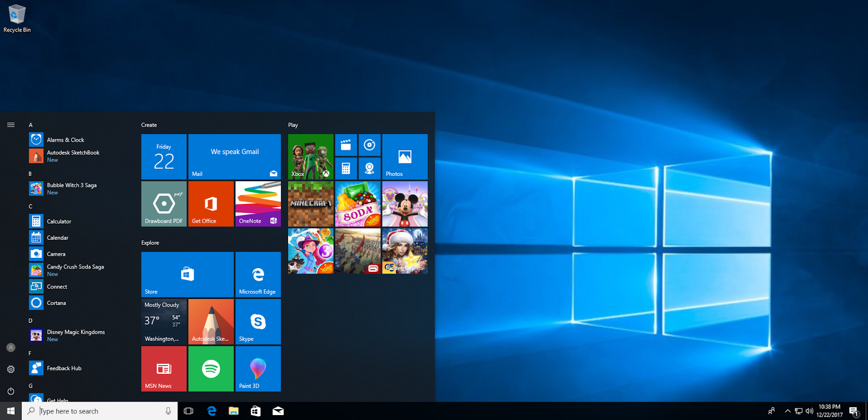Image resolution: width=868 pixels, height=420 pixels.
Task: Open the small Calculator tile in Play group
Action: point(346,169)
